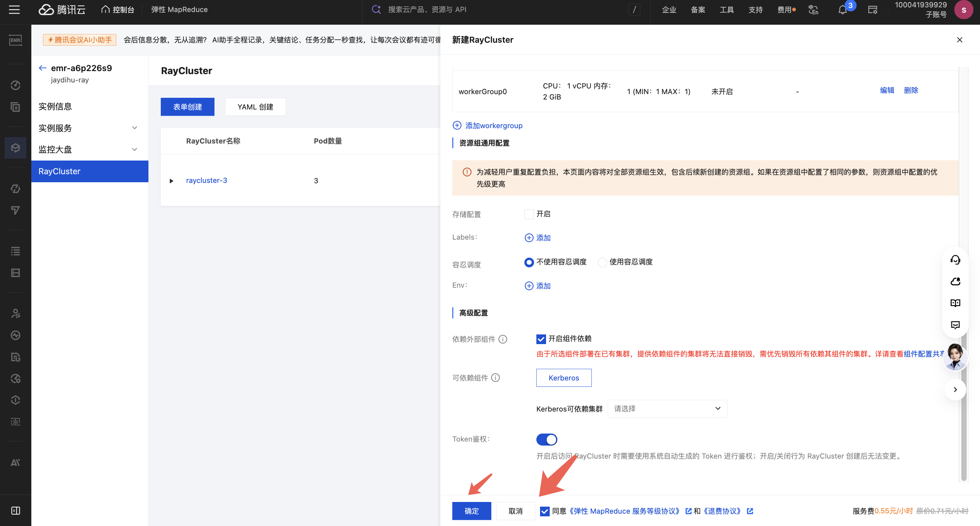Edit workerGroup0 via 编辑 link
The height and width of the screenshot is (526, 980).
887,90
